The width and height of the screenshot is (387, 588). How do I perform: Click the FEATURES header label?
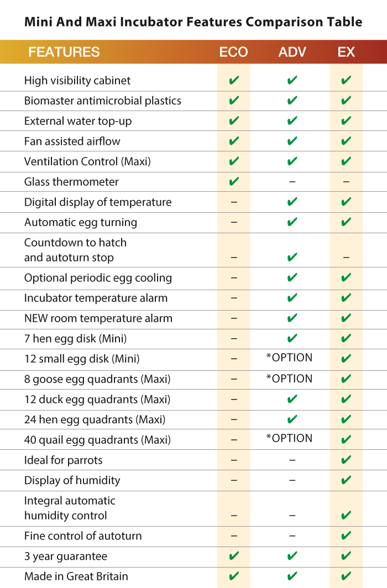point(64,52)
